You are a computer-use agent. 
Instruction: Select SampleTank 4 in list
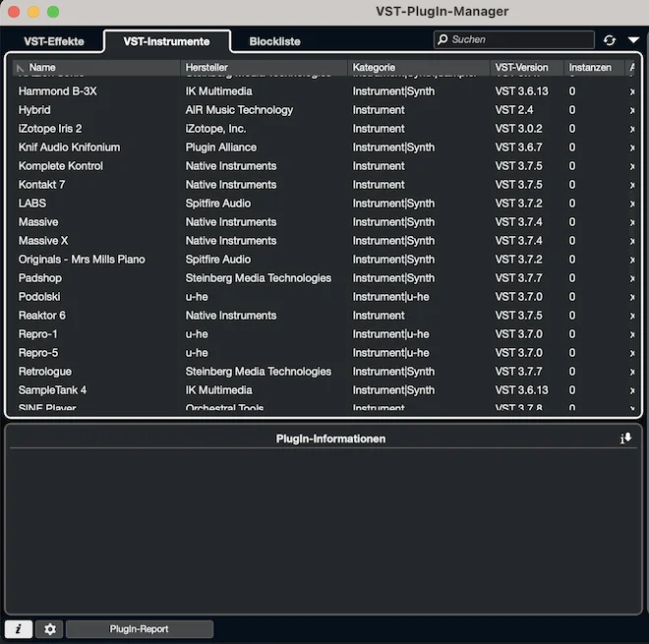click(x=324, y=390)
